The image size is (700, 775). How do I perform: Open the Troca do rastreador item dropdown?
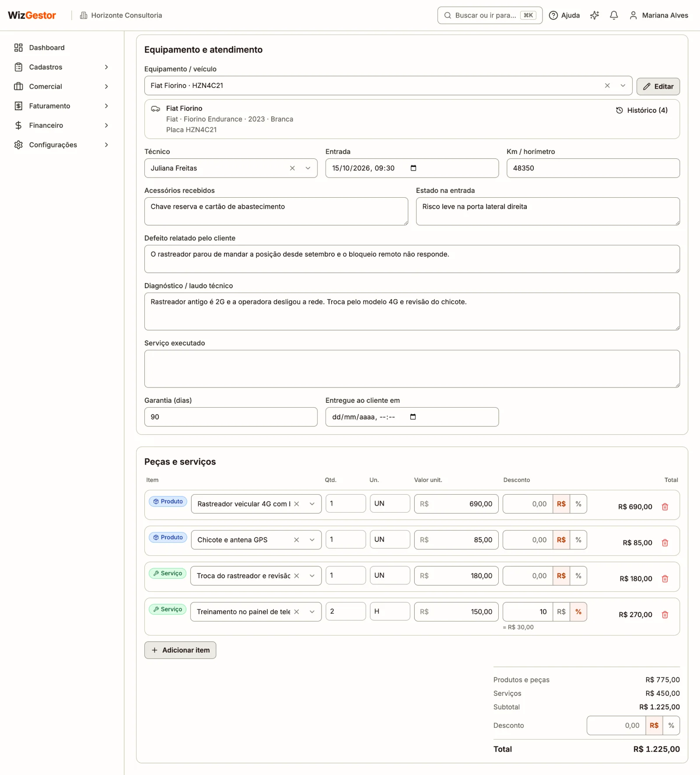312,576
